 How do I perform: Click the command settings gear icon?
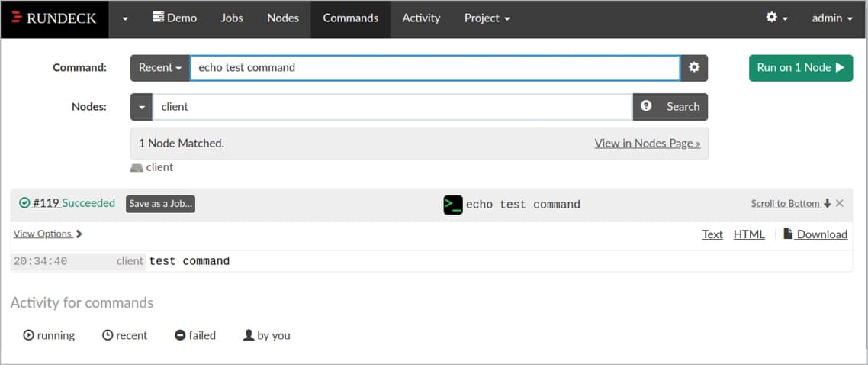(694, 67)
